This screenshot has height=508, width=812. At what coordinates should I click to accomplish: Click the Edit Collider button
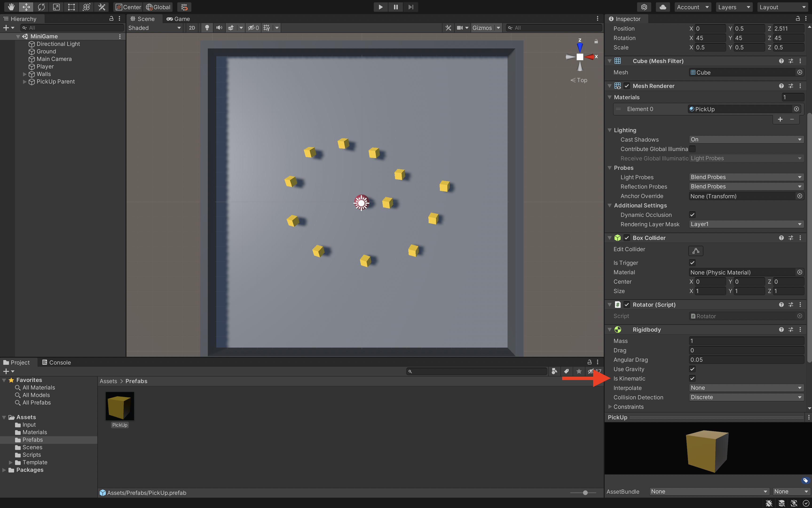695,251
